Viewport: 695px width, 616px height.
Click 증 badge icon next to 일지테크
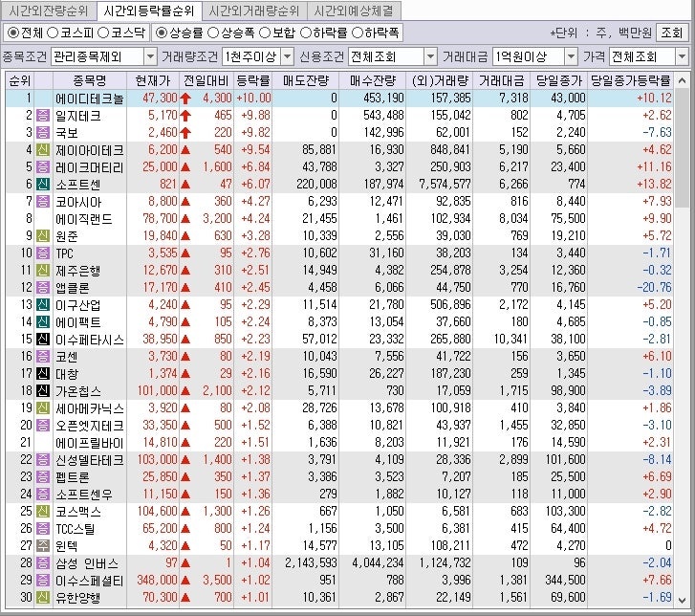point(43,116)
